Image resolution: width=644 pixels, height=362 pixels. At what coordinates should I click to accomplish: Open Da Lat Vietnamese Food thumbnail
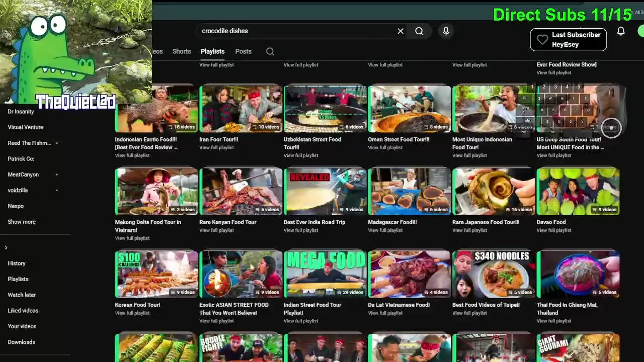point(410,275)
